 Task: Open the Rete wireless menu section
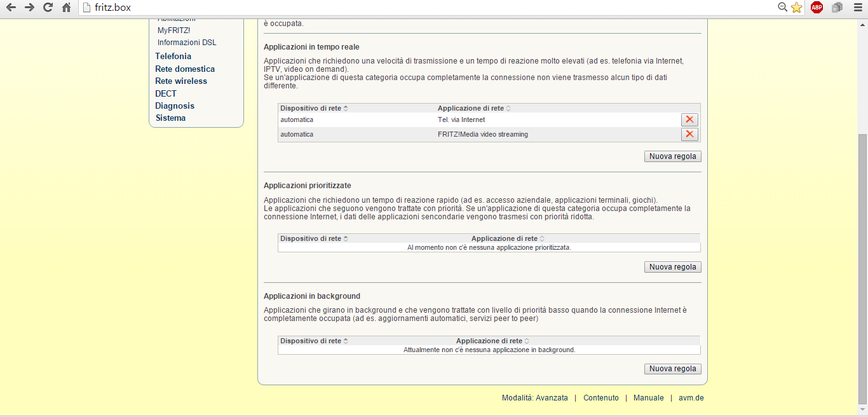(x=181, y=81)
